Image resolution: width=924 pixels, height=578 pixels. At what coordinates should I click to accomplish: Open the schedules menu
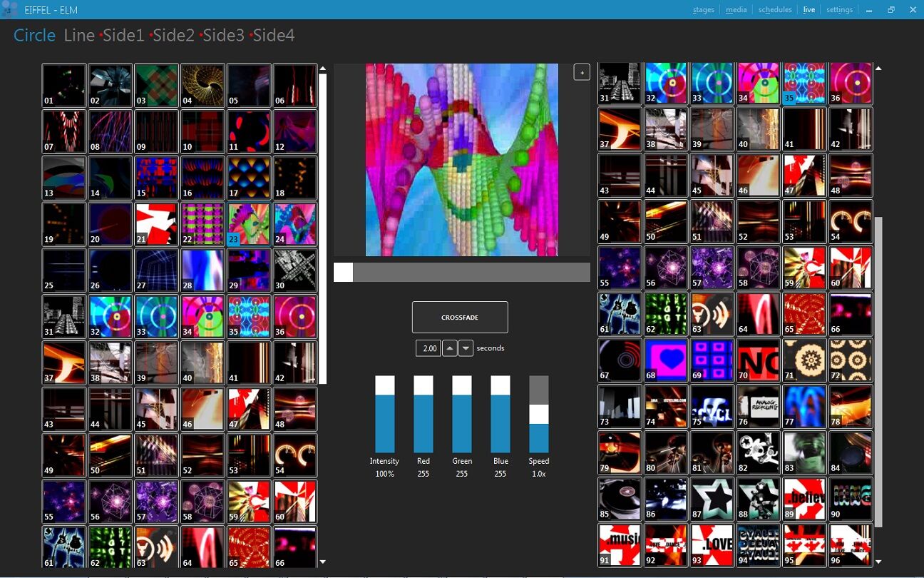point(775,10)
